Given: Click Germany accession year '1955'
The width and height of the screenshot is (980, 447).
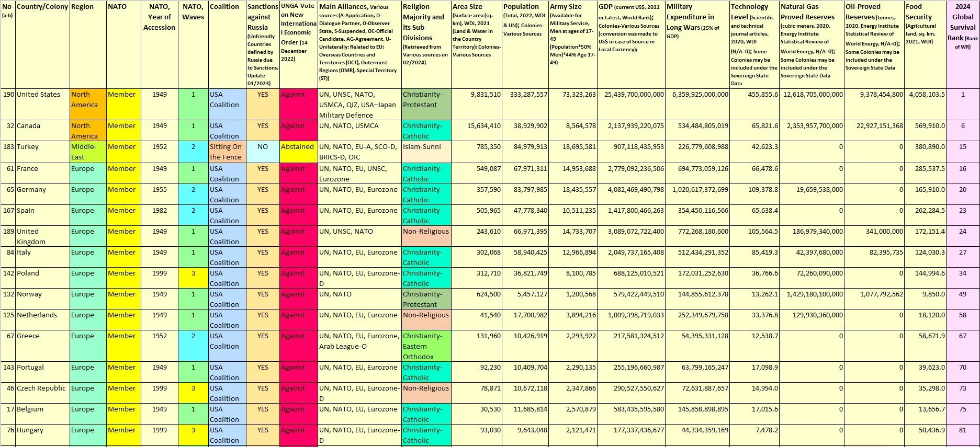Looking at the screenshot, I should [x=159, y=194].
